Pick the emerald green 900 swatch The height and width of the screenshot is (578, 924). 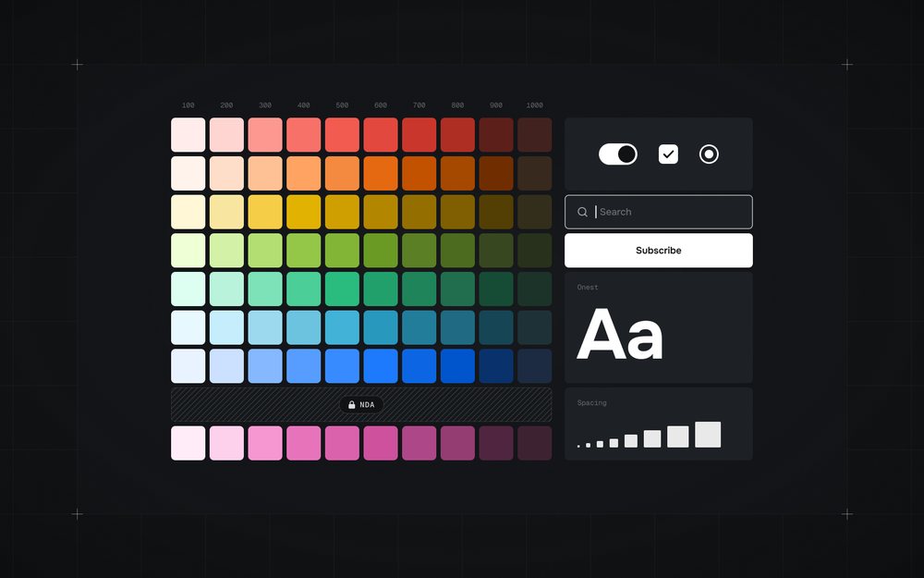tap(496, 289)
